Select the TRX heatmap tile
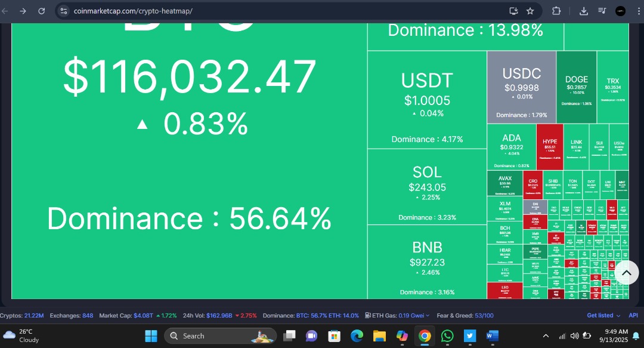This screenshot has height=348, width=644. (x=613, y=87)
